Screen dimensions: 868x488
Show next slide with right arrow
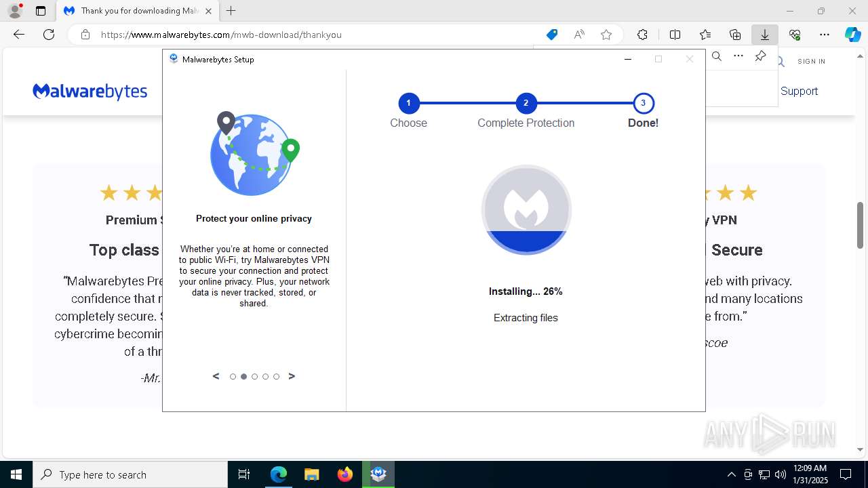click(x=292, y=376)
